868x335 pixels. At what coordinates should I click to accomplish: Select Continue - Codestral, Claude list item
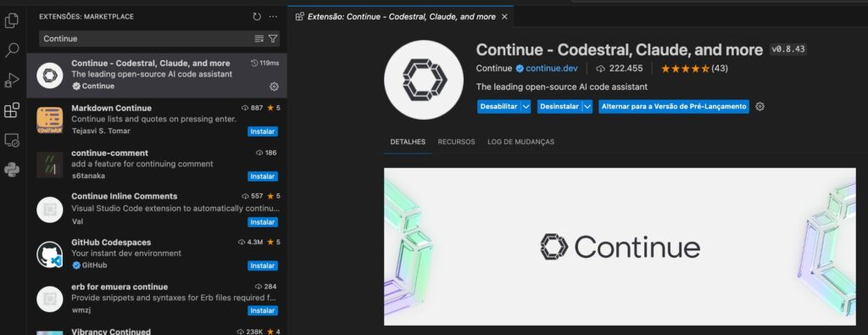pyautogui.click(x=157, y=75)
